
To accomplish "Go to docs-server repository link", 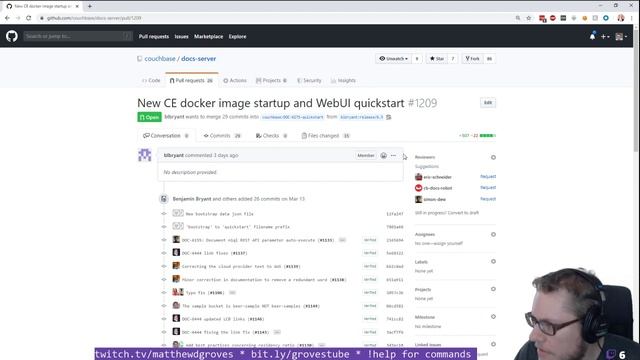I will [198, 59].
